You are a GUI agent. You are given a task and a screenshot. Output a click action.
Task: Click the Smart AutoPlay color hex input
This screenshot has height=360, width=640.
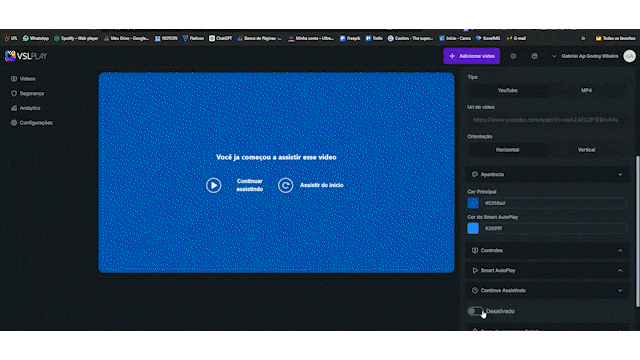[554, 229]
